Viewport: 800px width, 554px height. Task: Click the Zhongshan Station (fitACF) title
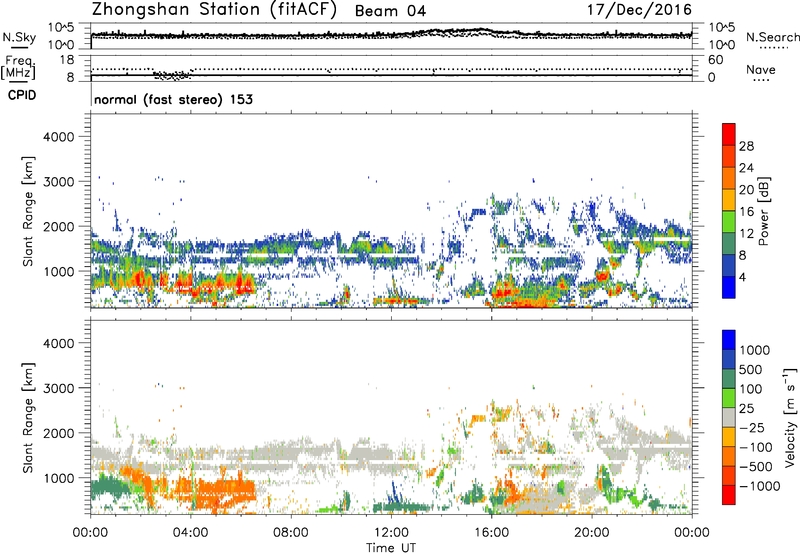214,10
